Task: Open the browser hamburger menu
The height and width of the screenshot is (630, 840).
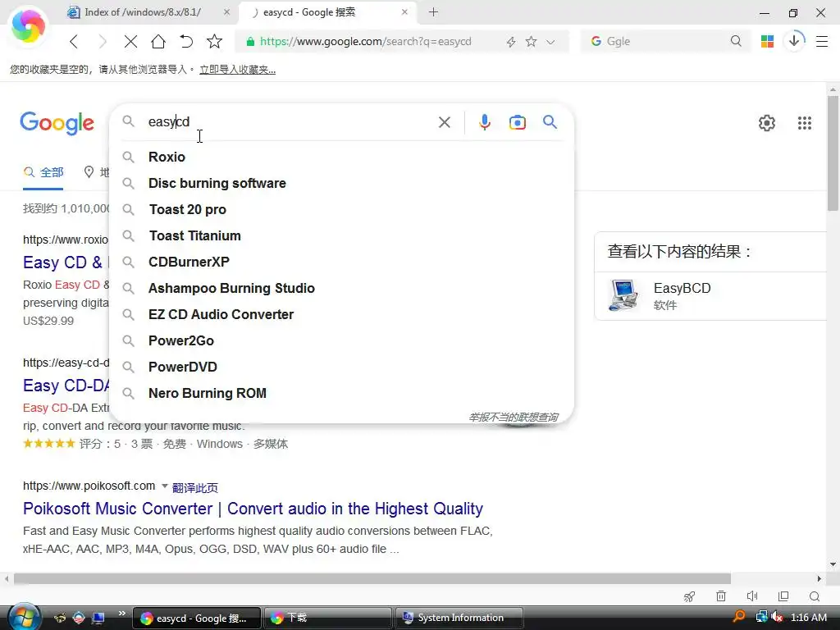Action: click(822, 41)
